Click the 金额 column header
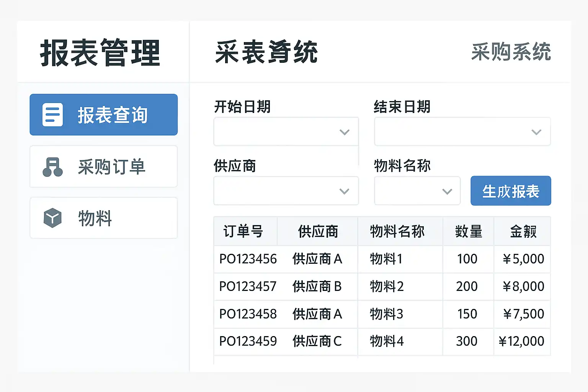This screenshot has height=392, width=588. (523, 232)
